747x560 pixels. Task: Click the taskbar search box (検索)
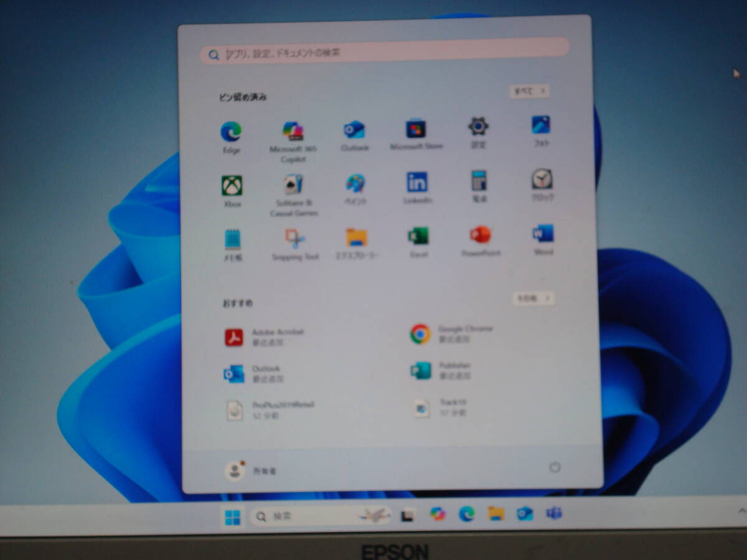321,516
